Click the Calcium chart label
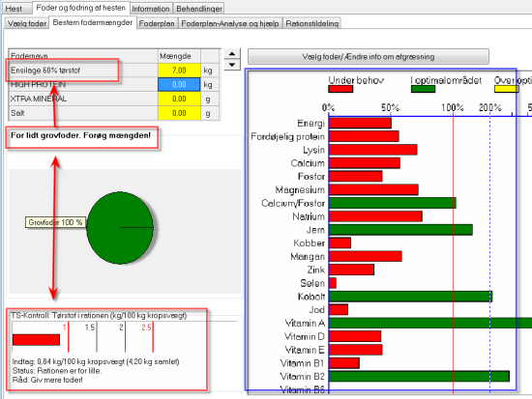Screen dimensions: 532x399 point(308,163)
